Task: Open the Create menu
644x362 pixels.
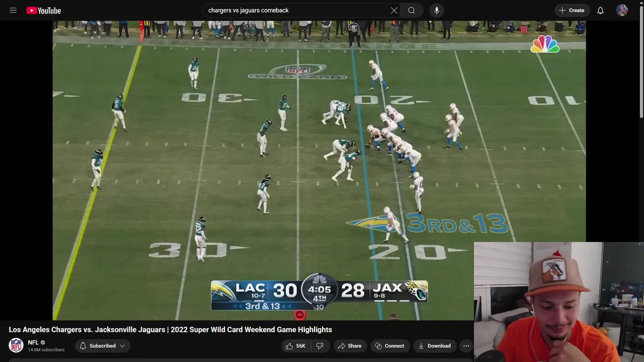Action: 572,10
